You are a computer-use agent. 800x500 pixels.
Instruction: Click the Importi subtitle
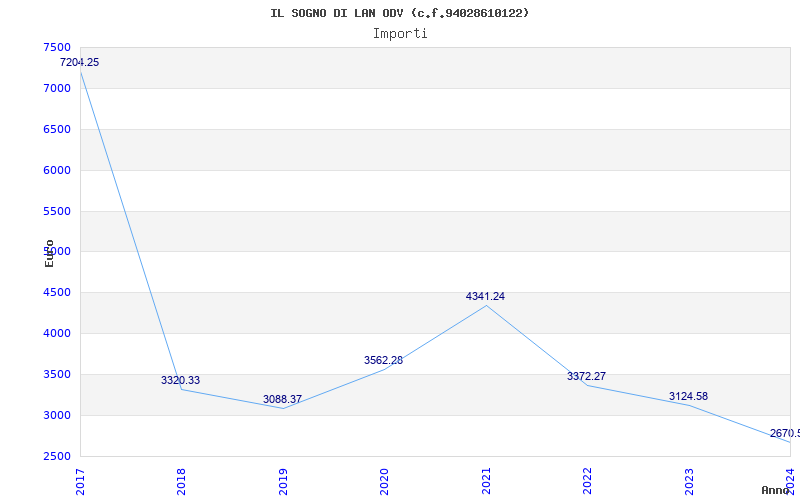[x=400, y=34]
